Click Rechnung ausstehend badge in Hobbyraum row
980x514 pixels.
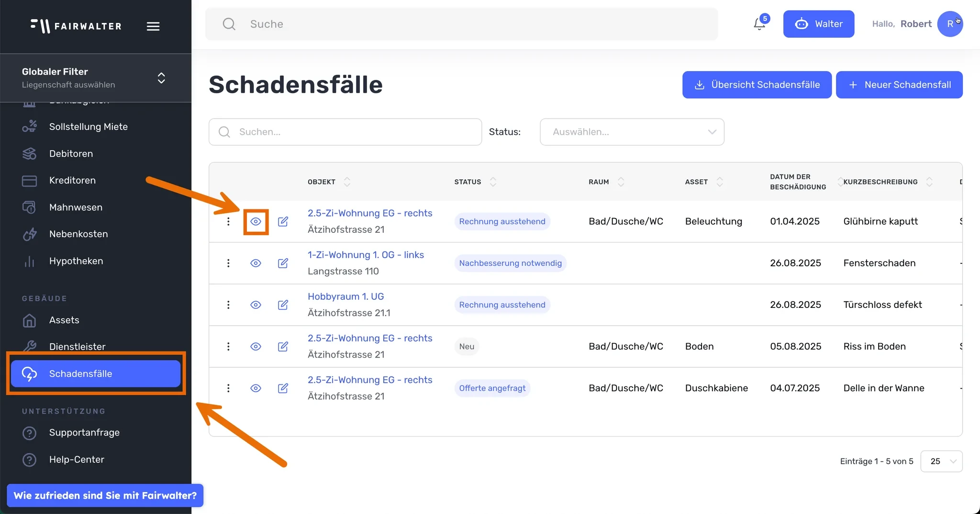point(502,305)
